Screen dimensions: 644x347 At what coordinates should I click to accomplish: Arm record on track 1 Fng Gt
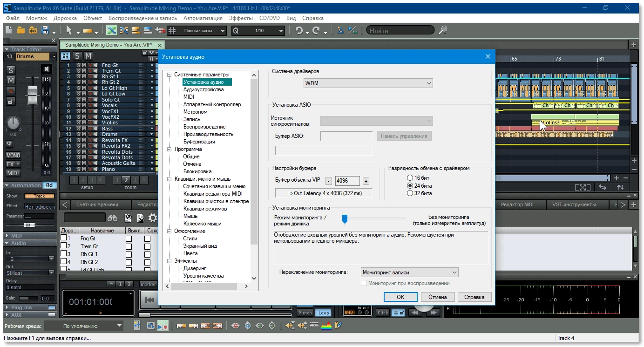(x=90, y=65)
